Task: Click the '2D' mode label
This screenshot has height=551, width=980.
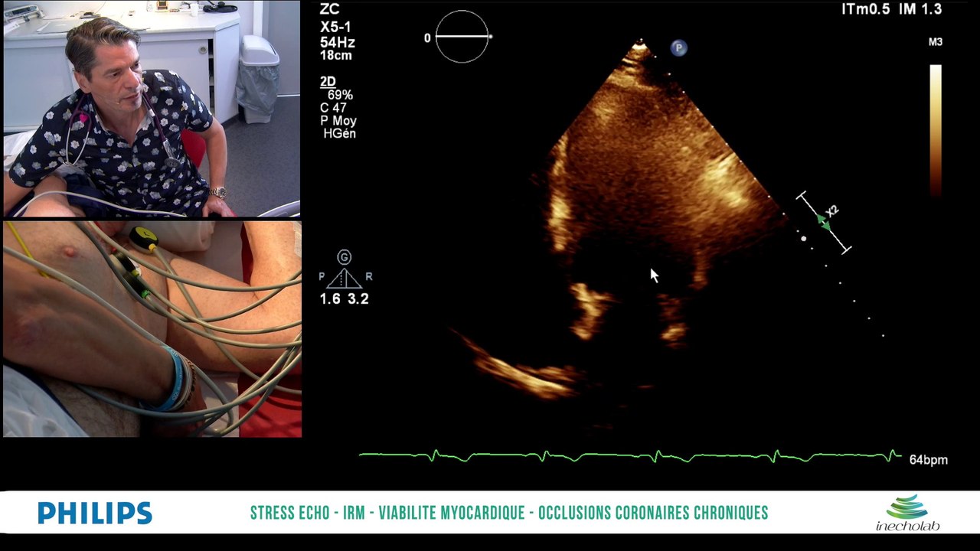Action: (328, 82)
